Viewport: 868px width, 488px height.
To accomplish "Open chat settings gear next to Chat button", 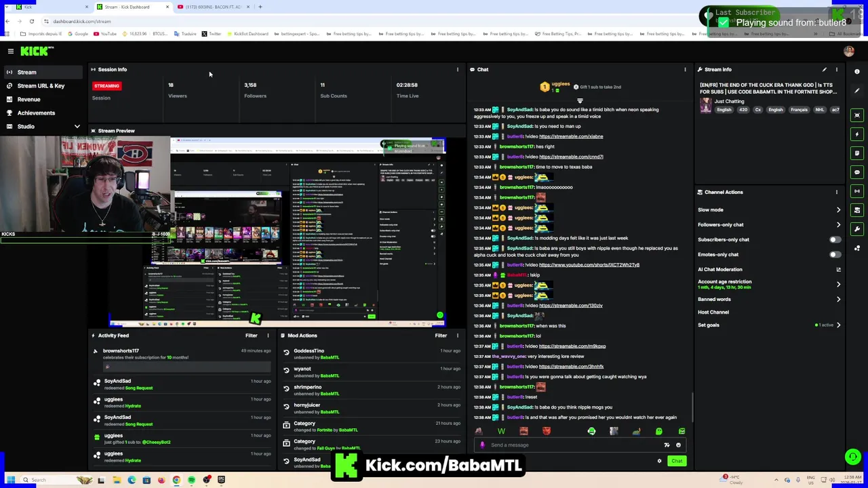I will (x=659, y=461).
